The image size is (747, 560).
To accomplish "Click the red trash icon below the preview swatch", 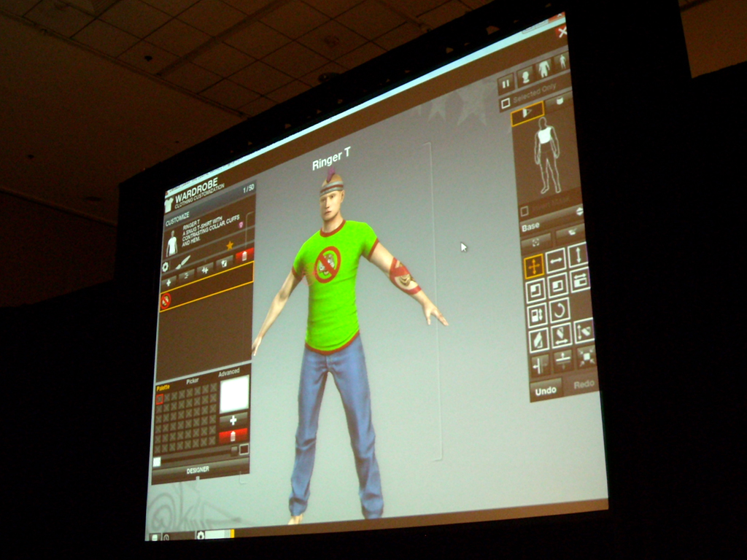I will [x=233, y=436].
